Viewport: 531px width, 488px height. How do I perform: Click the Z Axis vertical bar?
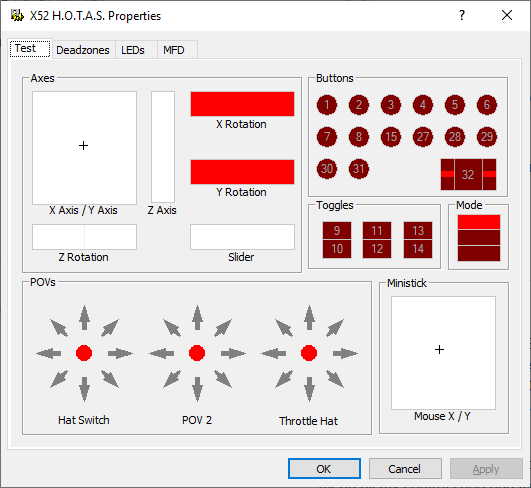click(x=163, y=147)
